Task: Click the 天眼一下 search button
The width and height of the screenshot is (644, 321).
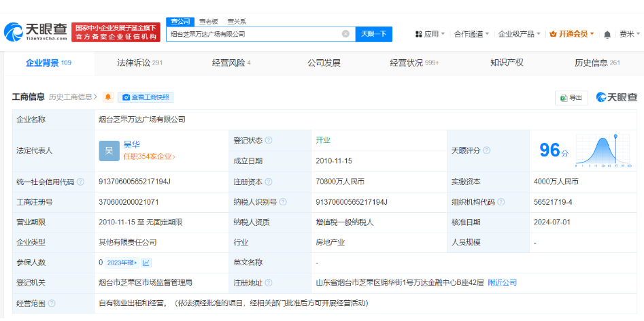Action: coord(373,33)
